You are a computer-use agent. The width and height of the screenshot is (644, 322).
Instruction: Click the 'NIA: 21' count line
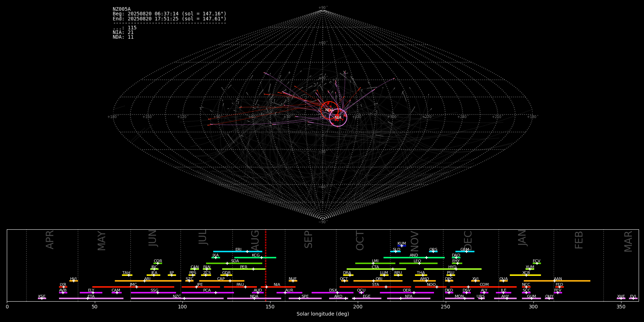pos(123,33)
